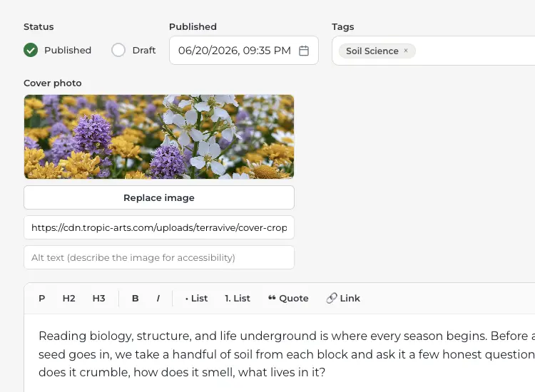Viewport: 535px width, 392px height.
Task: Click the Published date and time field
Action: pyautogui.click(x=244, y=51)
